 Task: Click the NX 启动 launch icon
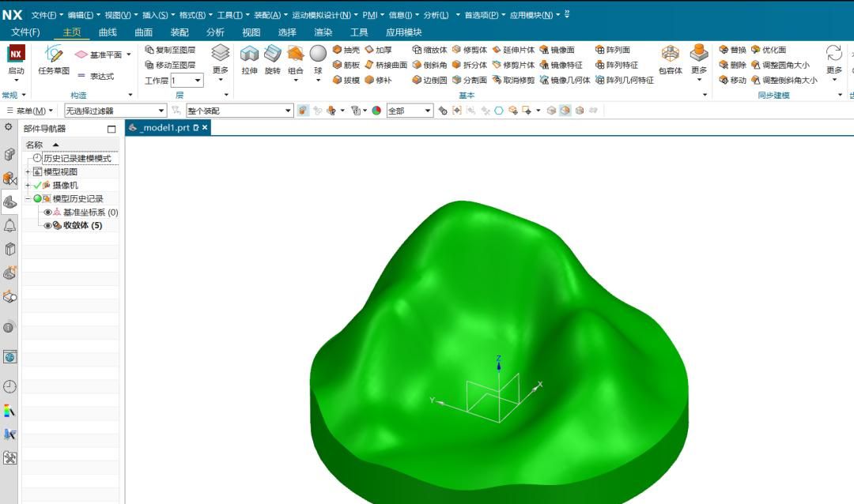(16, 54)
